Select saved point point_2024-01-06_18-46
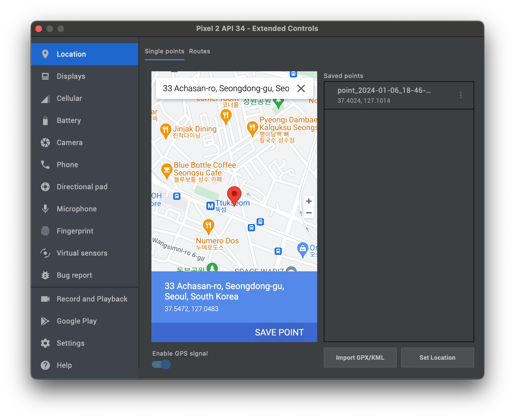 pos(399,95)
